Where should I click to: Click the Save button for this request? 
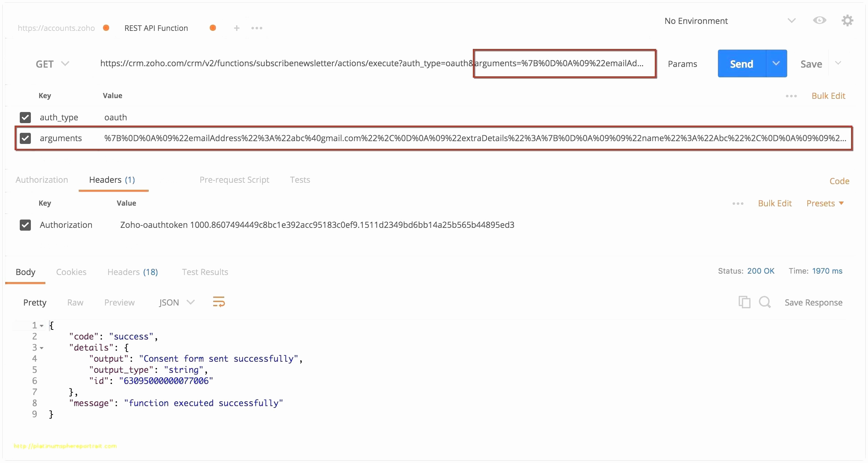(x=812, y=63)
